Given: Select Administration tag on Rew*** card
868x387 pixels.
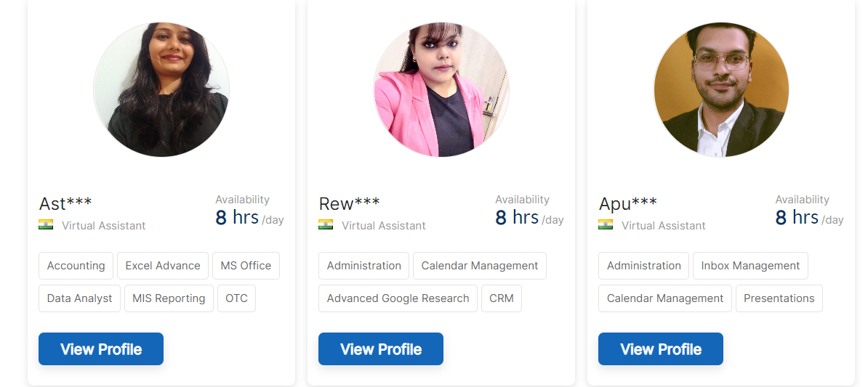Looking at the screenshot, I should (x=363, y=266).
